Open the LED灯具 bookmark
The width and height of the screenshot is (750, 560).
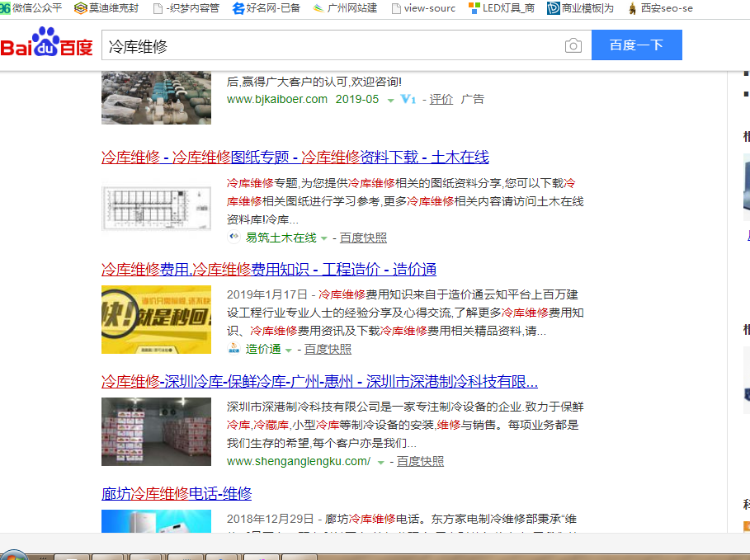(502, 8)
